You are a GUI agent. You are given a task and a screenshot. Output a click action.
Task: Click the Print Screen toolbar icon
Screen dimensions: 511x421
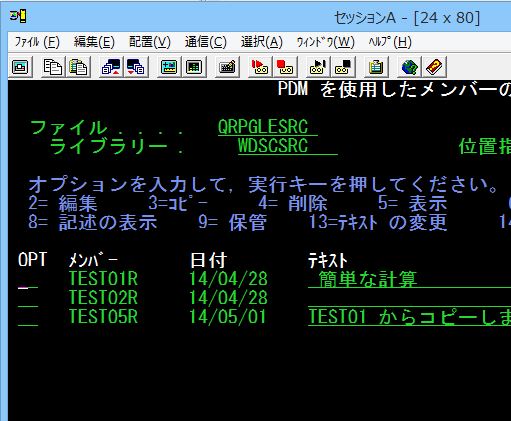point(21,67)
